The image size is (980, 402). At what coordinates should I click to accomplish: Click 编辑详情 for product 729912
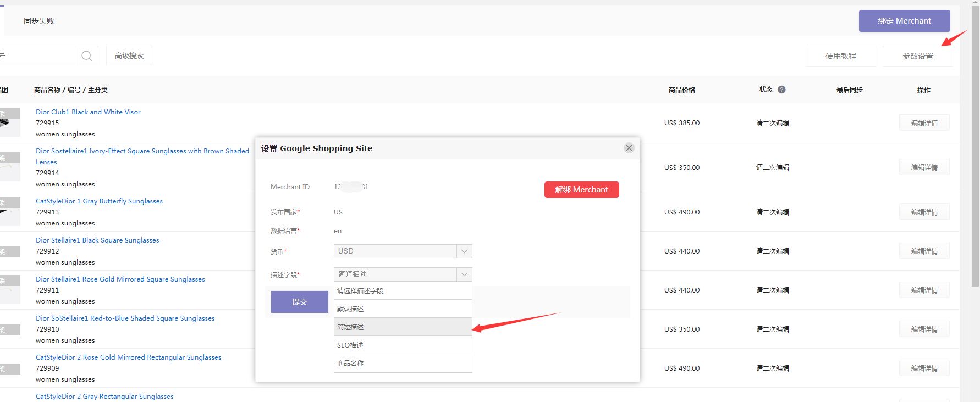coord(924,251)
